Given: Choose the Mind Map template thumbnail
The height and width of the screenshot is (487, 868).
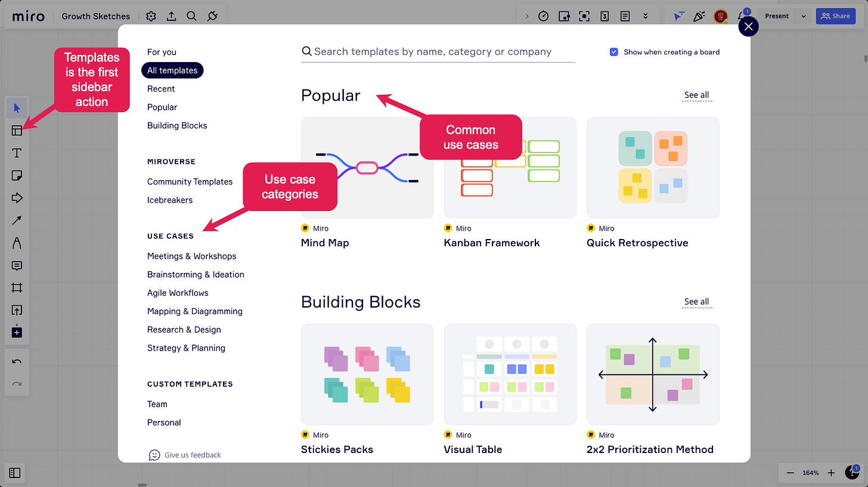Looking at the screenshot, I should click(x=367, y=167).
